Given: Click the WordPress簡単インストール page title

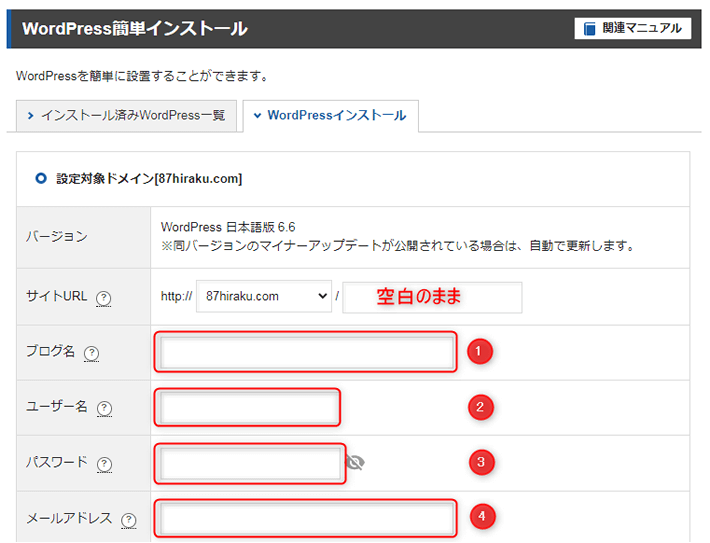Looking at the screenshot, I should [x=134, y=29].
